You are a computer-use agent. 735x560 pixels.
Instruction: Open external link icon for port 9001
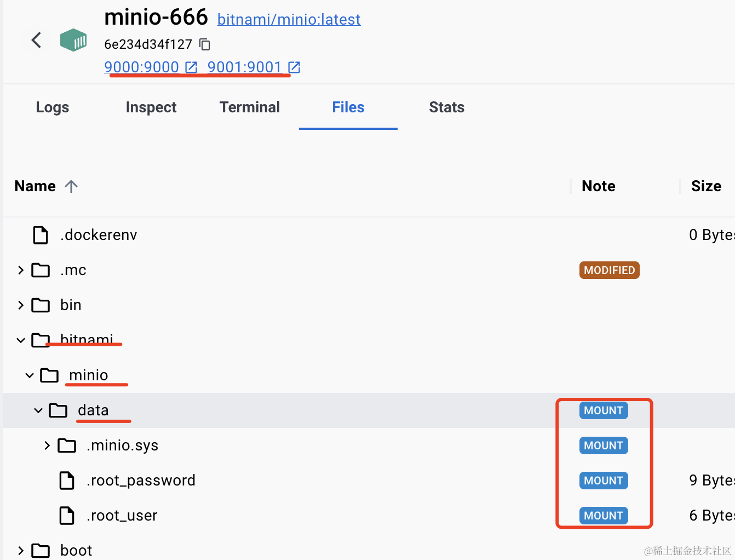tap(294, 67)
